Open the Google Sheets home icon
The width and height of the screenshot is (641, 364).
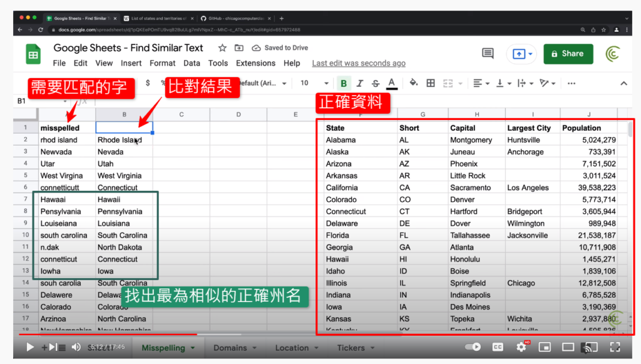click(x=33, y=54)
